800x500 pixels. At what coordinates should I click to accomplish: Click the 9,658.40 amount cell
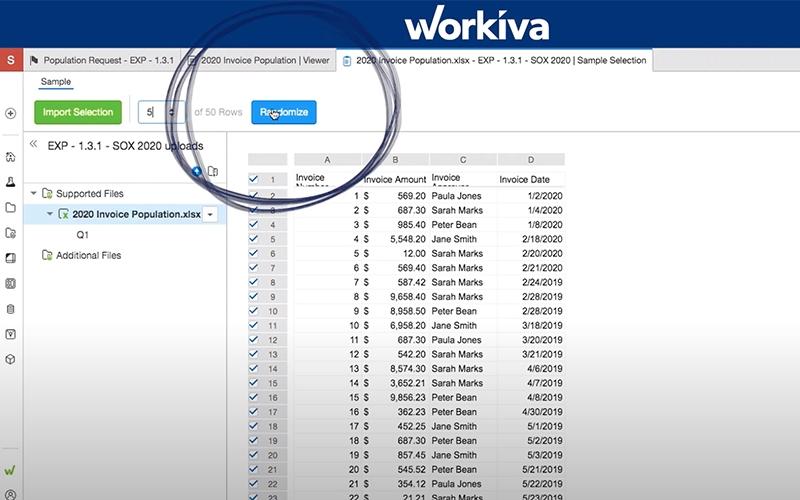click(x=395, y=296)
